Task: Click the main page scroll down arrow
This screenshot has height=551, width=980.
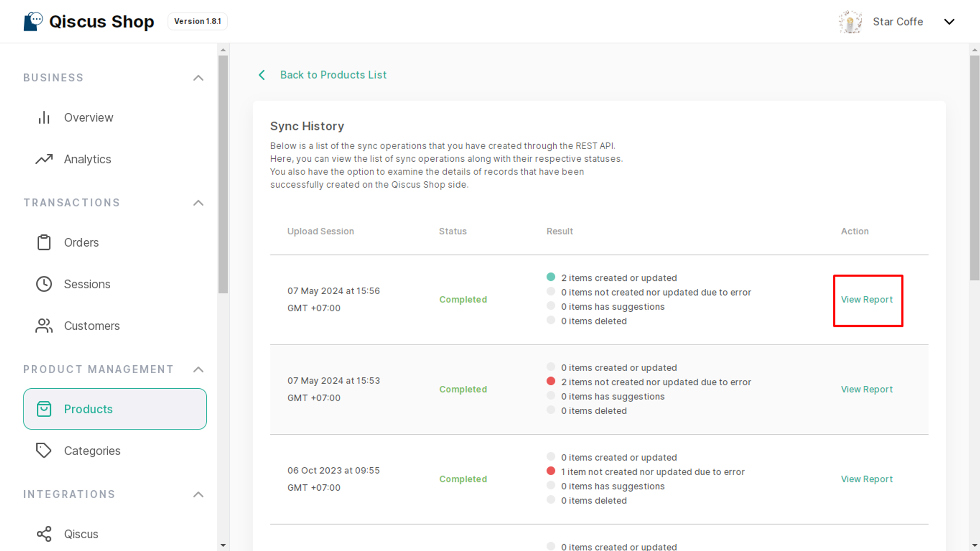Action: pos(975,545)
